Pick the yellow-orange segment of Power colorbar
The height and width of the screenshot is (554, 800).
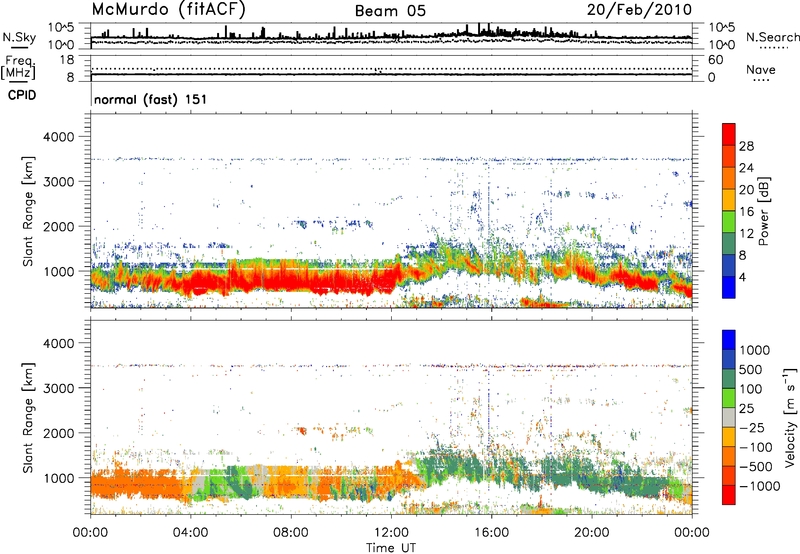point(729,200)
